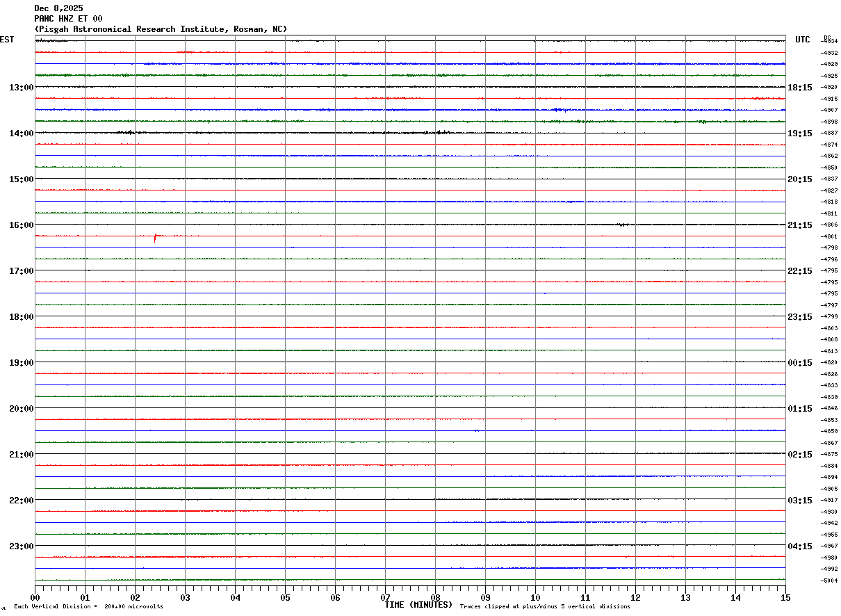Image resolution: width=841 pixels, height=616 pixels.
Task: Click the DC offset value -5004
Action: tap(829, 581)
